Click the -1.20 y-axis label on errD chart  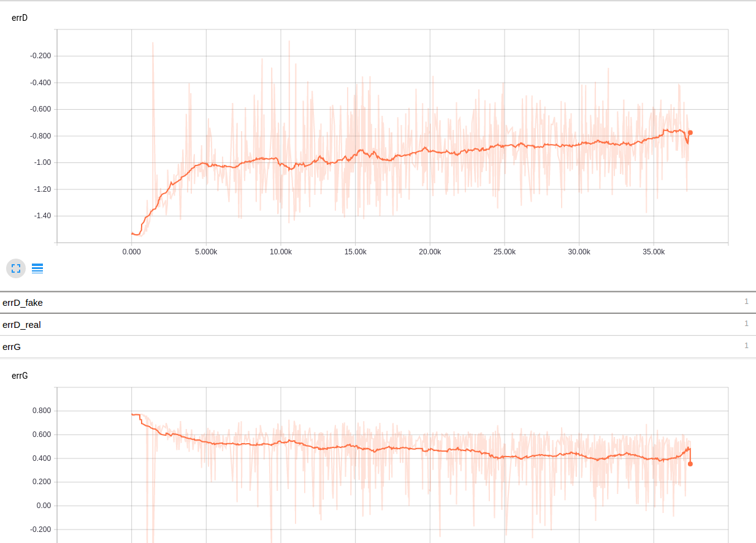click(x=42, y=189)
